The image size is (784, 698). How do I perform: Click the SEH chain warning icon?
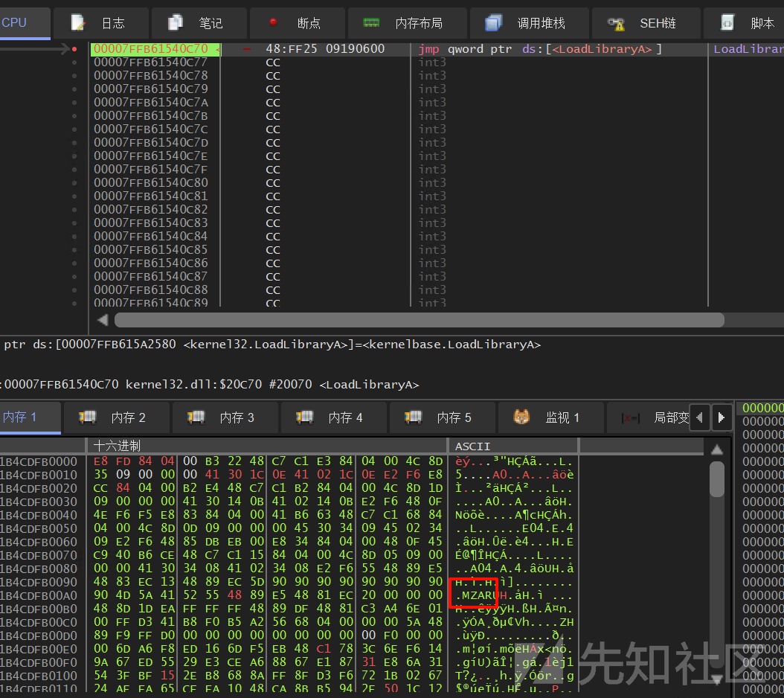click(x=616, y=24)
